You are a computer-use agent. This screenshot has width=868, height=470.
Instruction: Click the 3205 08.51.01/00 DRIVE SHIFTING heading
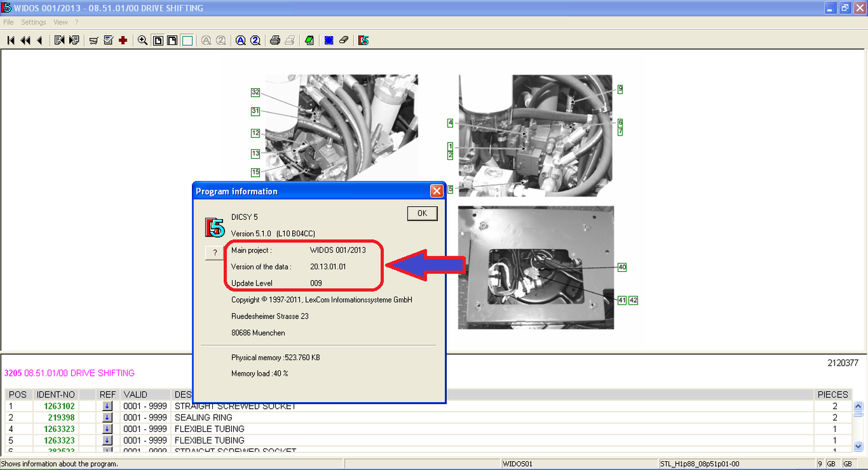click(69, 373)
